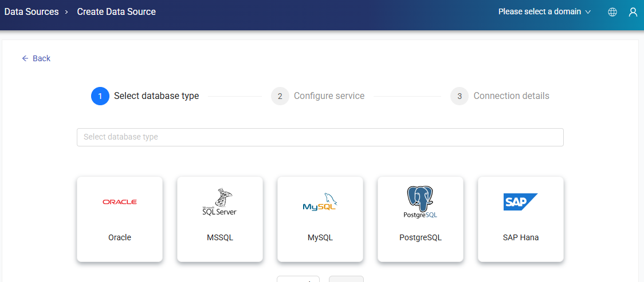Click the MSSQL card label
The height and width of the screenshot is (282, 644).
click(219, 237)
